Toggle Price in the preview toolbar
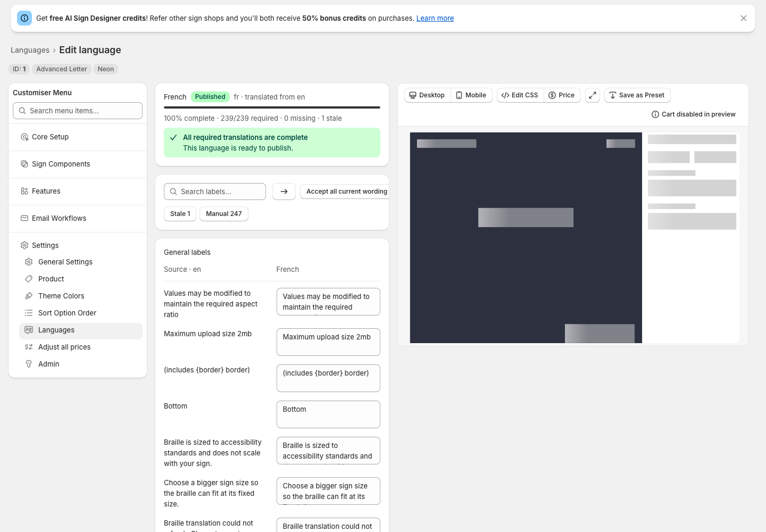The height and width of the screenshot is (532, 766). [562, 95]
